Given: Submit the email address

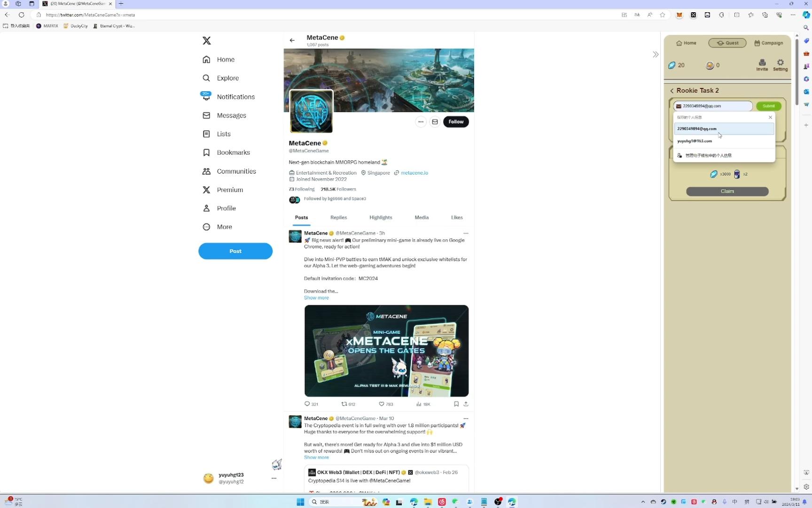Looking at the screenshot, I should [x=769, y=106].
